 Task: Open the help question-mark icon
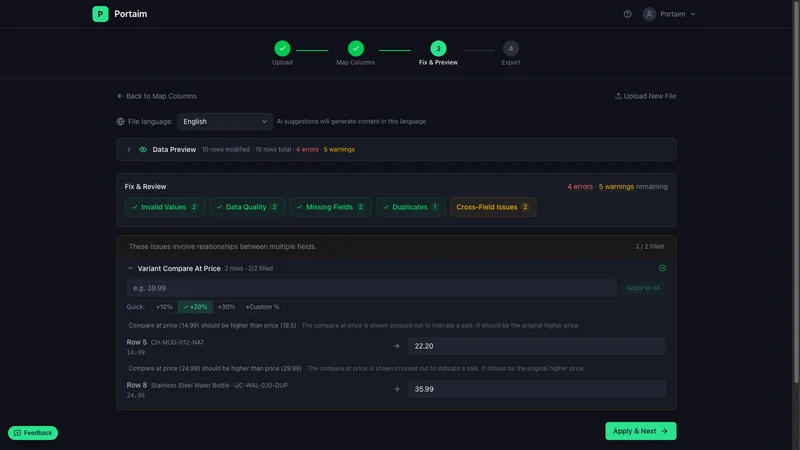pyautogui.click(x=627, y=14)
